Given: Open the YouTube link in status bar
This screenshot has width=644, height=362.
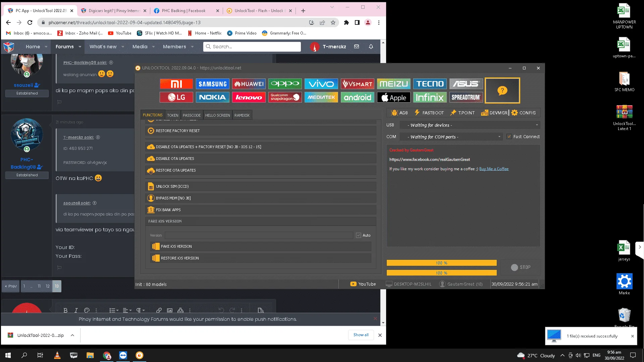Looking at the screenshot, I should point(363,284).
